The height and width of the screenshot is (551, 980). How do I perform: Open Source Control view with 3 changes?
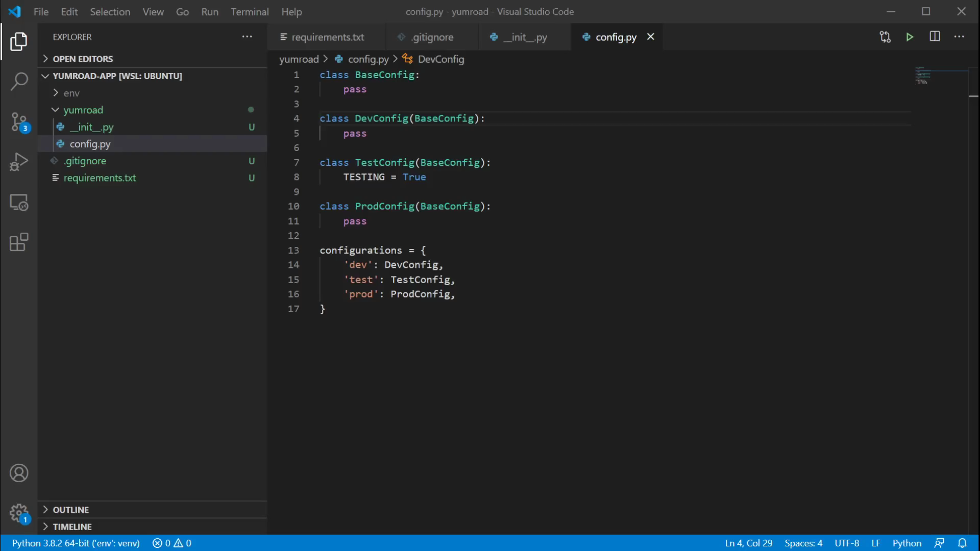tap(19, 122)
